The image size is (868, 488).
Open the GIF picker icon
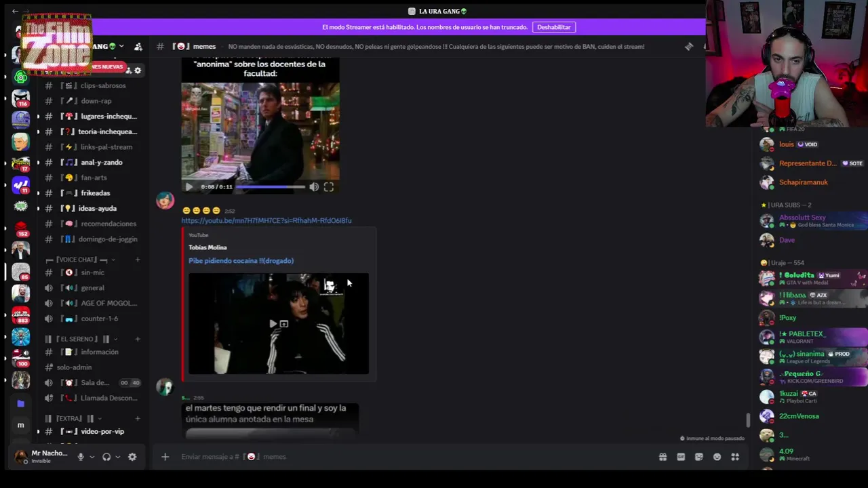click(681, 457)
